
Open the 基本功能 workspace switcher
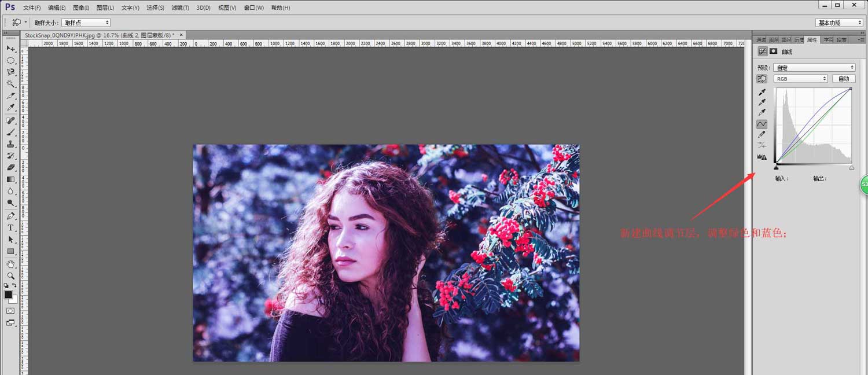point(839,23)
